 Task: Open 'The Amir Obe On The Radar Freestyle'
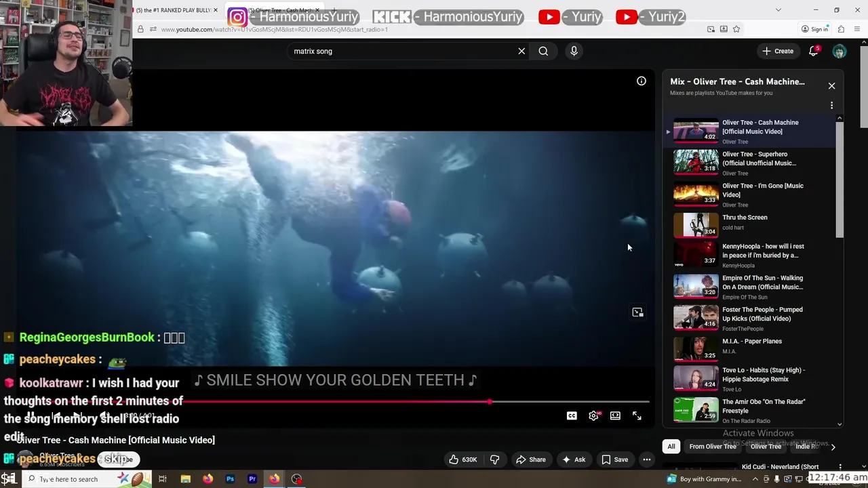[x=751, y=411]
